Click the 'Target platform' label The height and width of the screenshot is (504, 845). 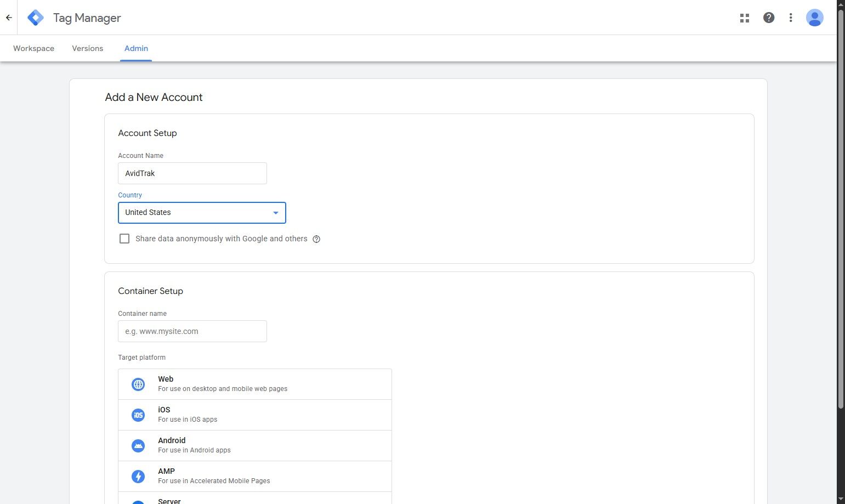click(142, 358)
